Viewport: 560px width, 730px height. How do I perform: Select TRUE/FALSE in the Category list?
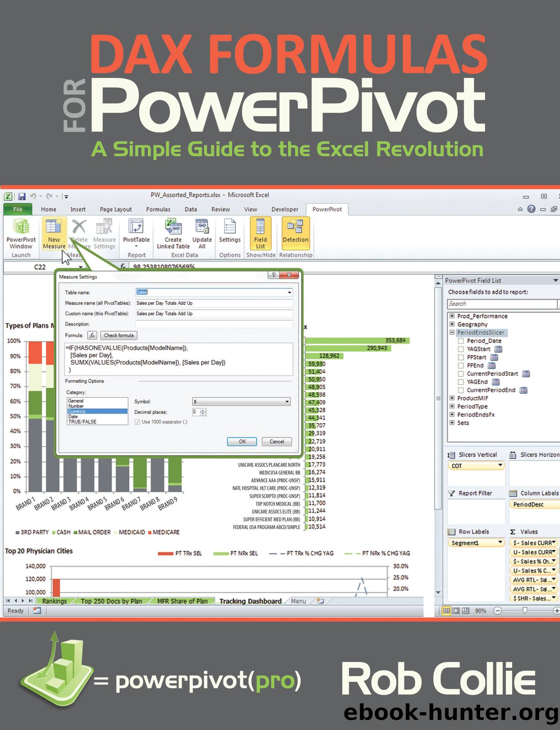coord(97,422)
